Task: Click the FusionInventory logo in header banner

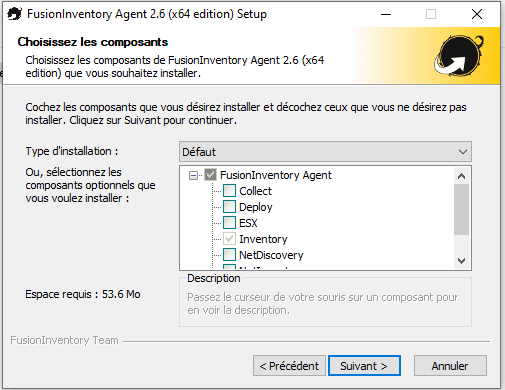Action: tap(459, 55)
